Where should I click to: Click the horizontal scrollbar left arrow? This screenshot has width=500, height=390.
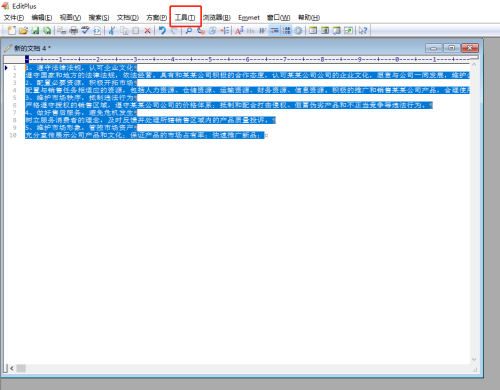(x=12, y=368)
